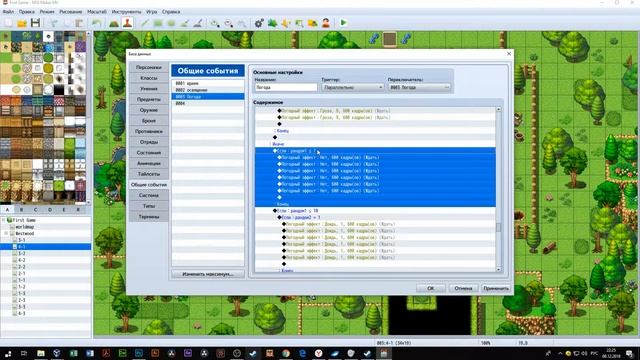
Task: Click the Zoom Out magnifier icon
Action: click(228, 23)
